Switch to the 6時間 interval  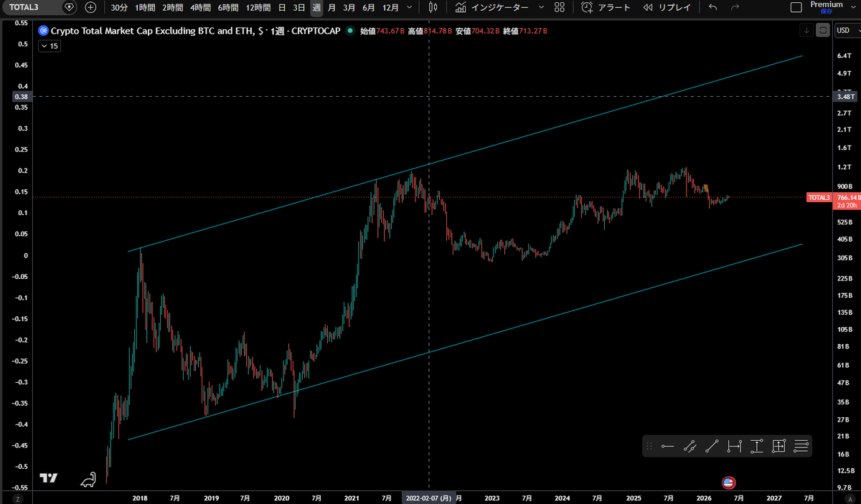click(x=228, y=7)
